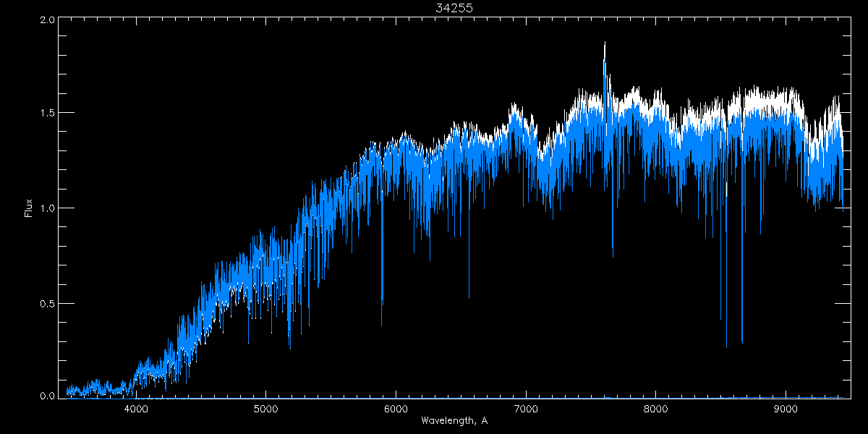The width and height of the screenshot is (868, 434).
Task: Click the 1.0 y-axis tick label
Action: tap(47, 208)
